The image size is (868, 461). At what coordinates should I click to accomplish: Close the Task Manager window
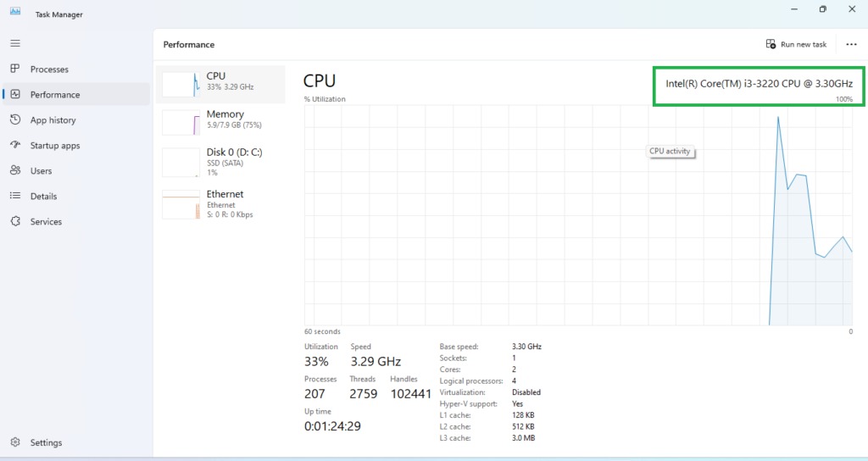coord(852,9)
